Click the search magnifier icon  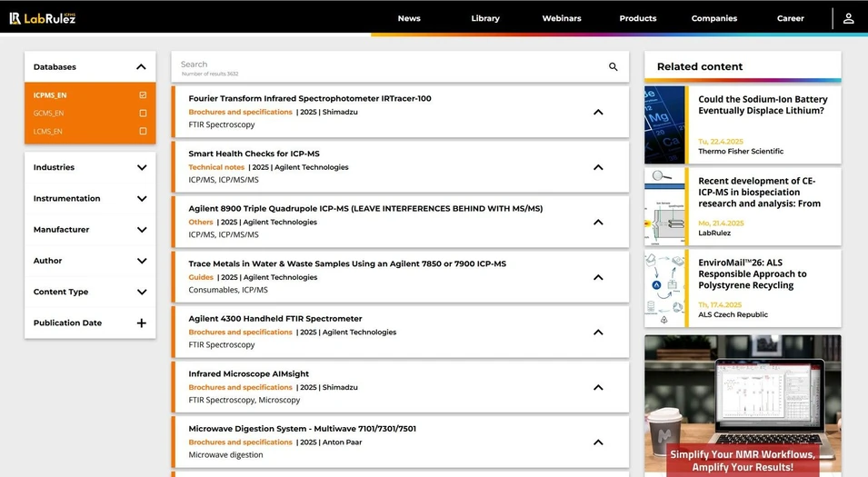pyautogui.click(x=613, y=67)
